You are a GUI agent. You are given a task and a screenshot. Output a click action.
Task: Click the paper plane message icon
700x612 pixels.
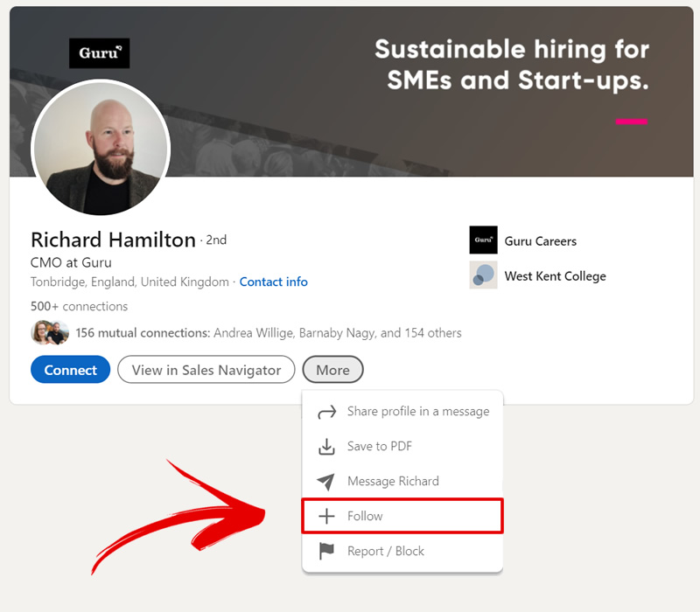coord(326,482)
